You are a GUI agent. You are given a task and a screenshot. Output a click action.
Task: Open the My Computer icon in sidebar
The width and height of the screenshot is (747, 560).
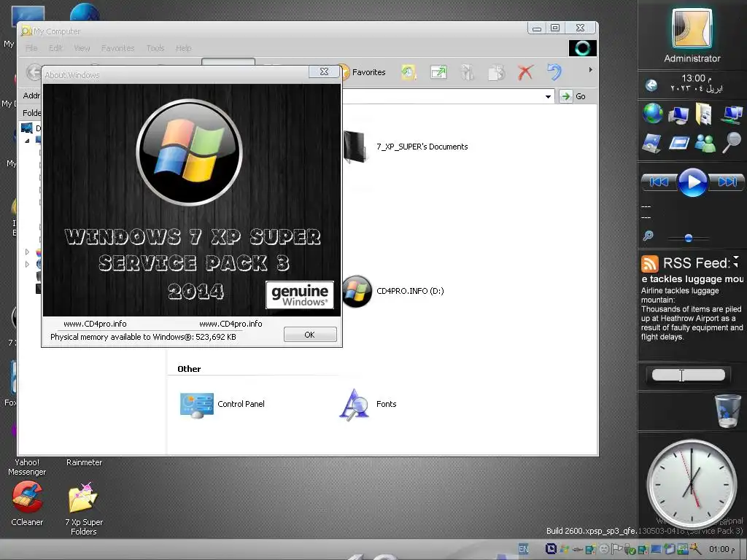pos(678,115)
